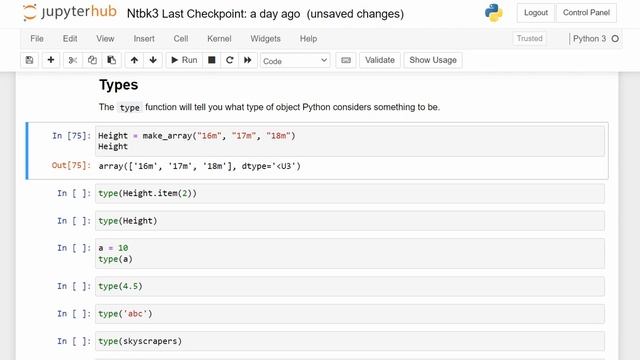640x360 pixels.
Task: Click the Types heading
Action: [118, 85]
